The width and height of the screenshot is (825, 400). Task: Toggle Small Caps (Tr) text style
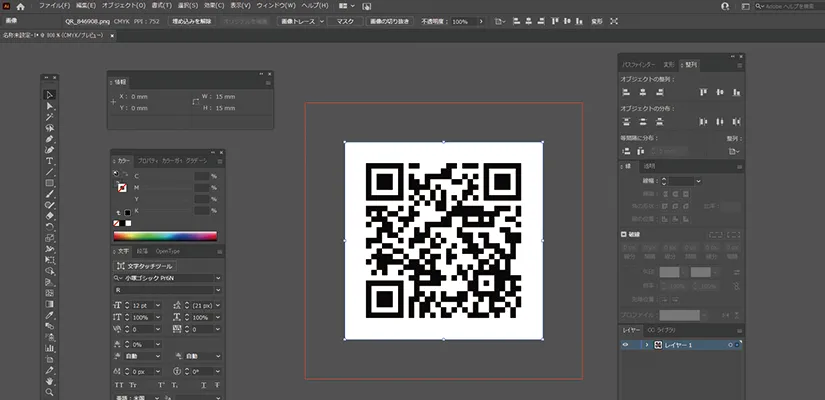[x=133, y=385]
